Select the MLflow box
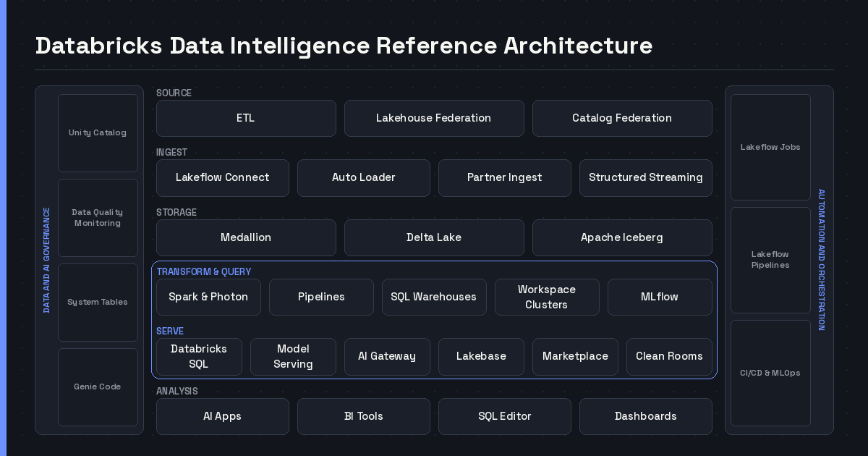This screenshot has width=868, height=456. point(660,297)
